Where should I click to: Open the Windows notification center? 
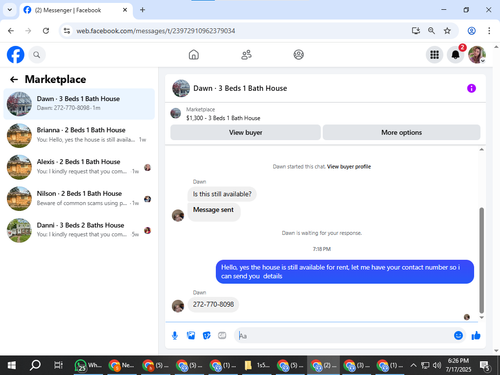click(x=484, y=366)
